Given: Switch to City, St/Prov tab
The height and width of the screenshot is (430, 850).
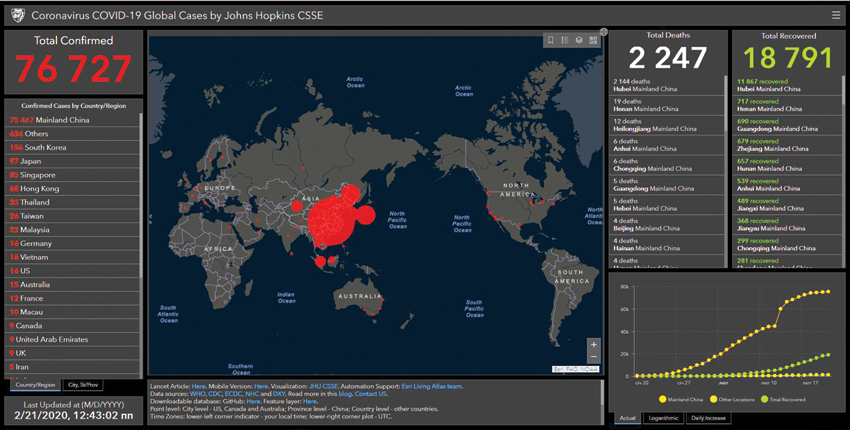Looking at the screenshot, I should pyautogui.click(x=83, y=385).
